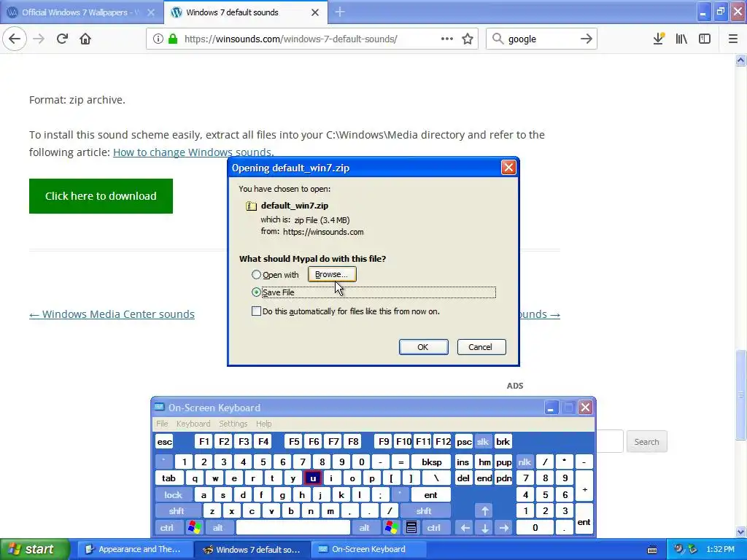
Task: Click the vertical scrollbar down arrow
Action: pyautogui.click(x=740, y=532)
